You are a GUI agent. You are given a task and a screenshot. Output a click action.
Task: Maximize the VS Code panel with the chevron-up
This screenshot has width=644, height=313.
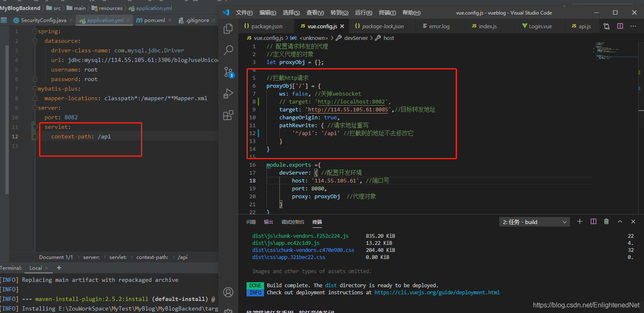tap(620, 222)
